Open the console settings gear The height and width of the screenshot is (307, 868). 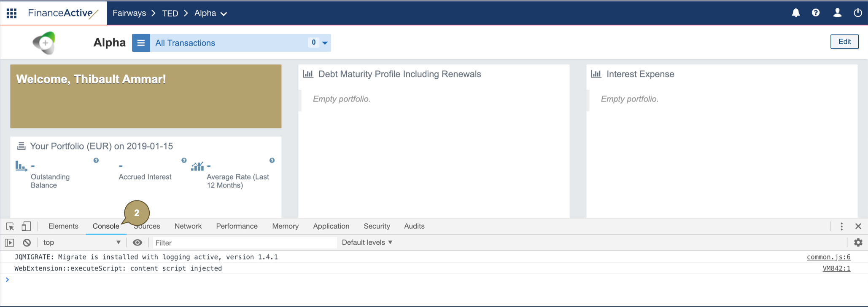(858, 243)
